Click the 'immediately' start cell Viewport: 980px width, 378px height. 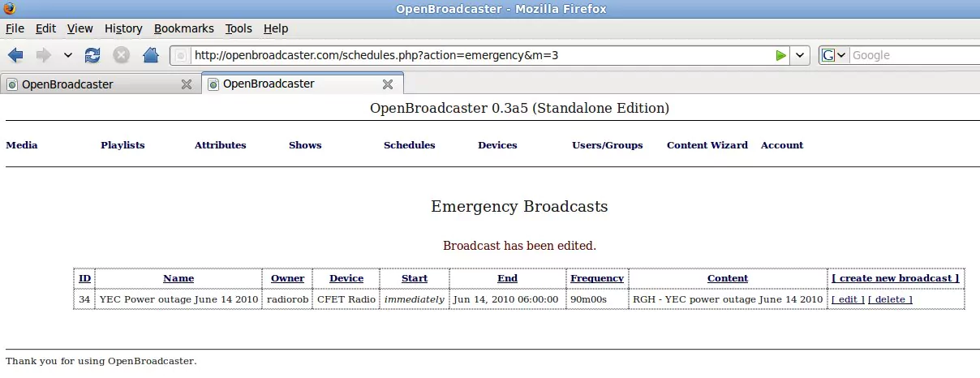(x=415, y=299)
